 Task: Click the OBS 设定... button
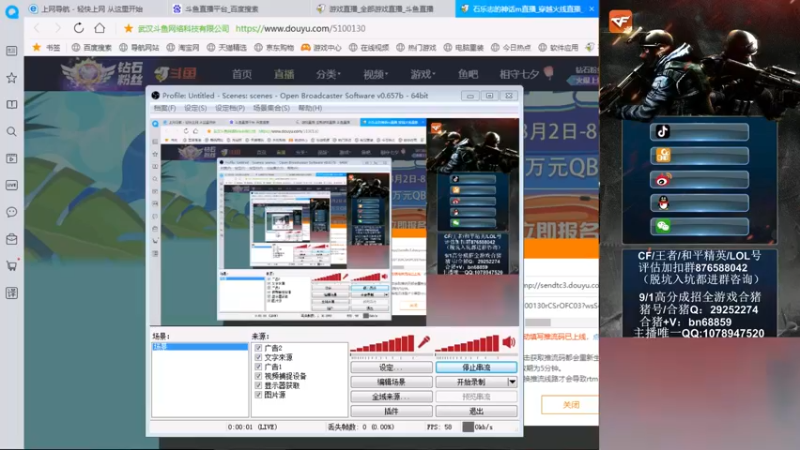tap(391, 367)
